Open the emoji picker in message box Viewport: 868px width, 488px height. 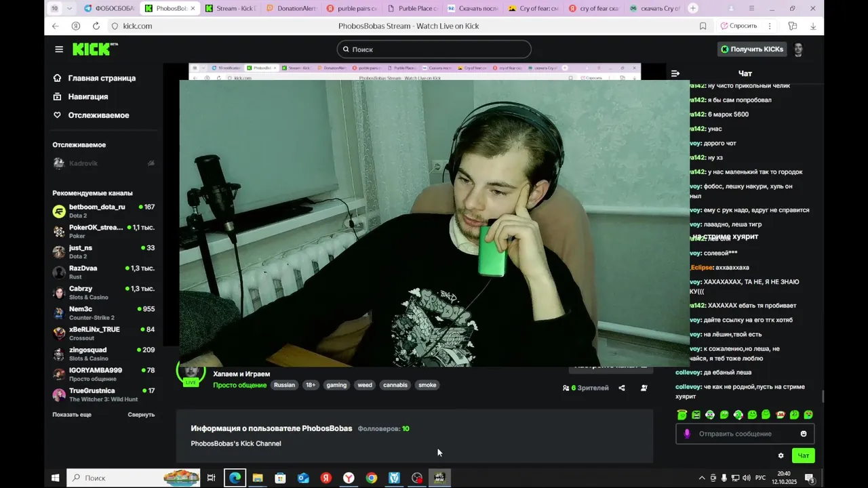(x=804, y=434)
